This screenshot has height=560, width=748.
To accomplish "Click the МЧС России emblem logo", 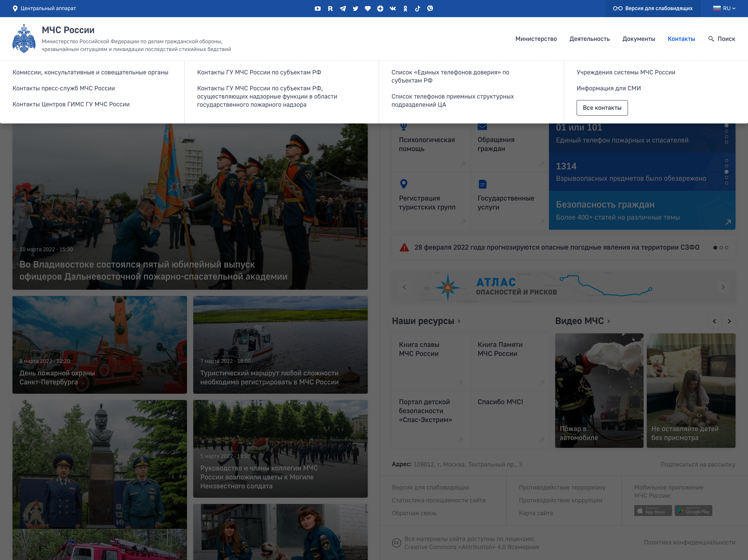I will 24,39.
